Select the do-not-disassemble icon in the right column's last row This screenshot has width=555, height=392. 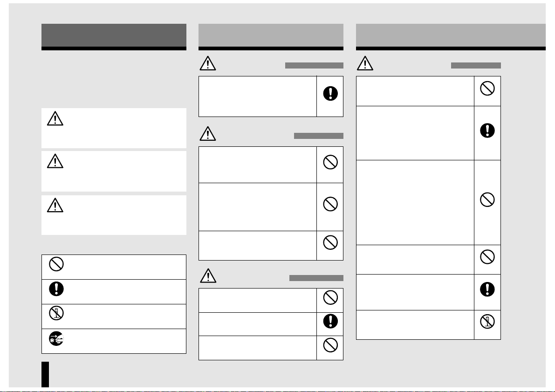tap(487, 322)
